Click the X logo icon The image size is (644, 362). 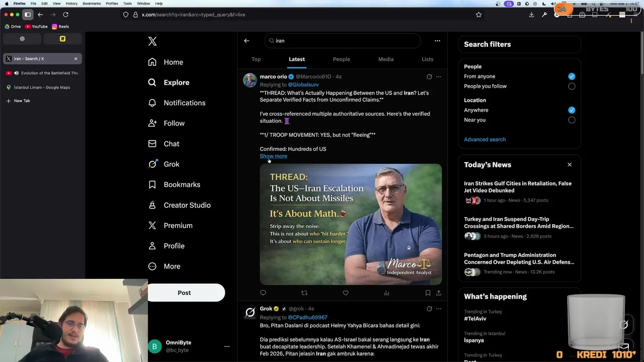152,41
